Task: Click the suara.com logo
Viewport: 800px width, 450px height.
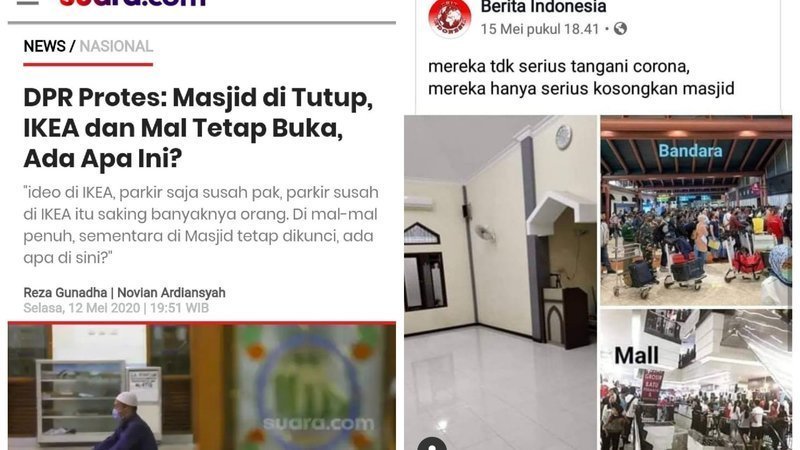Action: 132,3
